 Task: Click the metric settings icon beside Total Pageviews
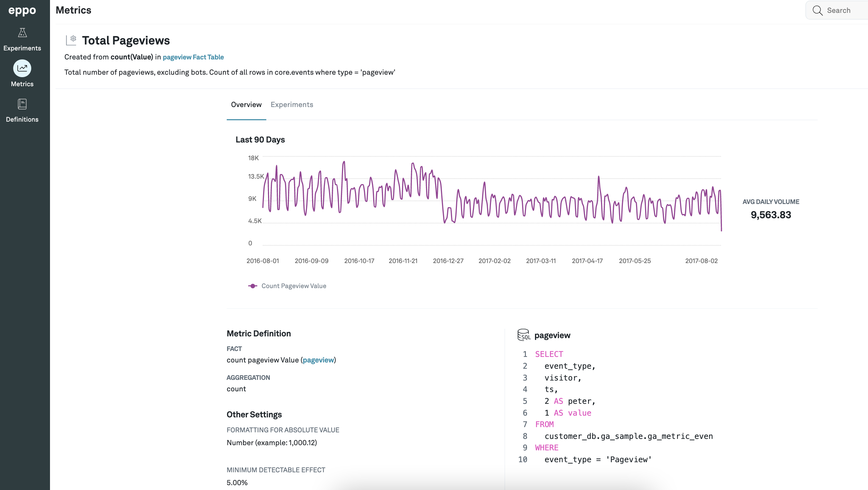[x=71, y=40]
